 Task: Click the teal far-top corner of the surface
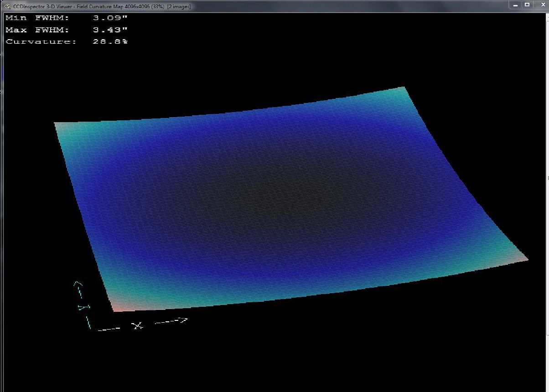(x=399, y=90)
